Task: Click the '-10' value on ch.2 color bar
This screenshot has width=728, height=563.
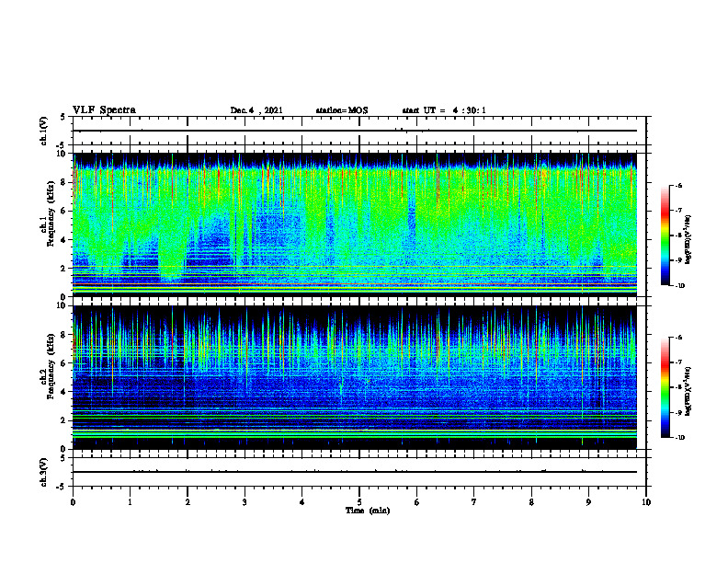Action: point(678,437)
